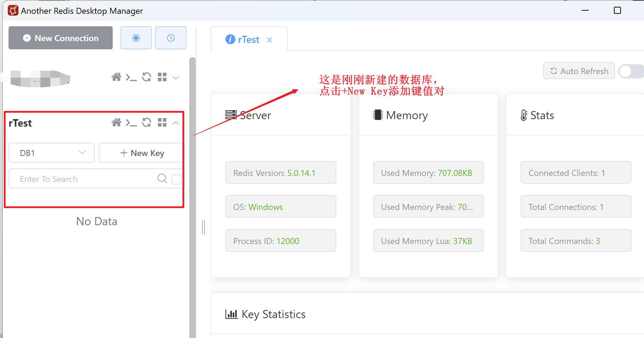Open the settings gear button
The width and height of the screenshot is (644, 338).
pos(136,38)
